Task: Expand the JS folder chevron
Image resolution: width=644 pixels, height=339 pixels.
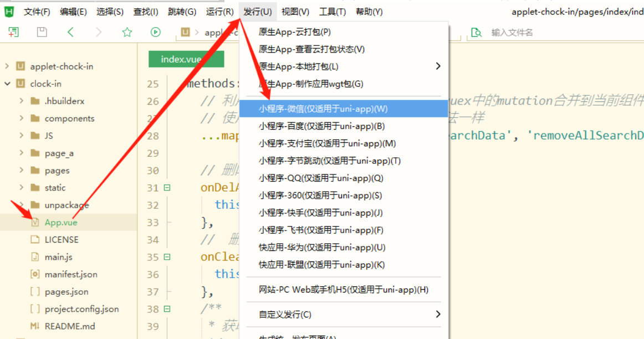Action: [22, 136]
